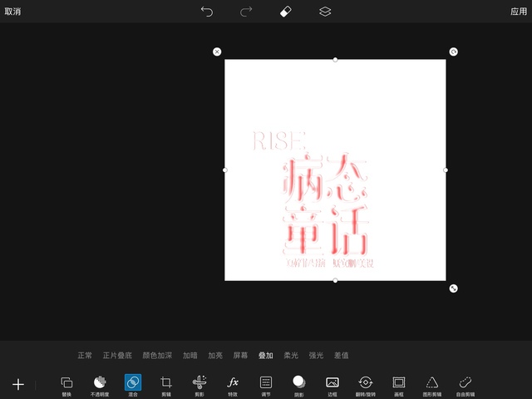The image size is (532, 399).
Task: Select the 阴影 shadow tool
Action: [x=299, y=382]
